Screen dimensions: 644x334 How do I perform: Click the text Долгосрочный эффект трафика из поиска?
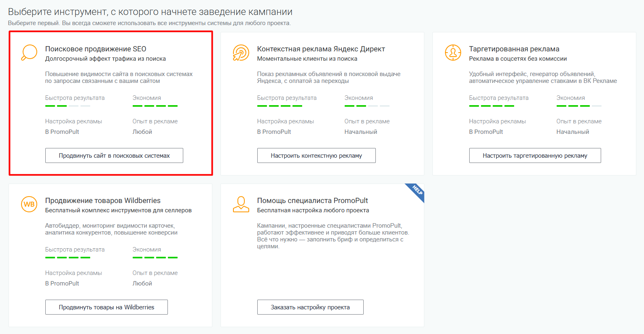(x=106, y=59)
